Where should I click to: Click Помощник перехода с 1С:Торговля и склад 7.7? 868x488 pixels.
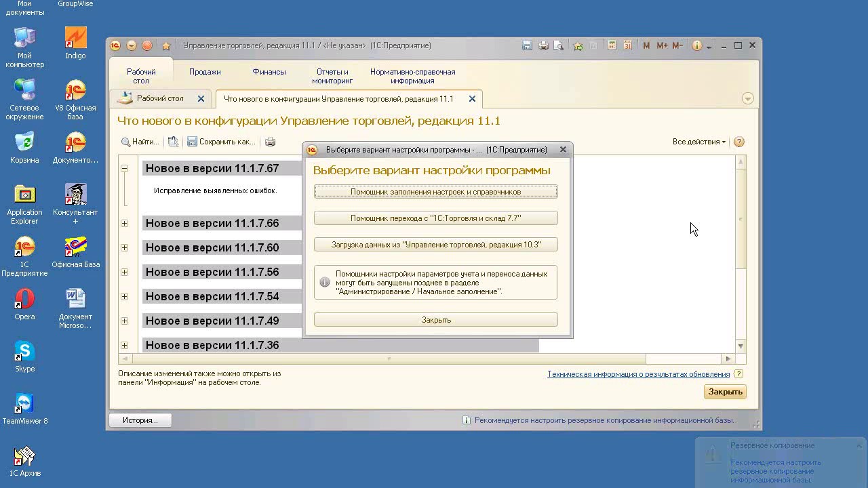click(x=436, y=218)
